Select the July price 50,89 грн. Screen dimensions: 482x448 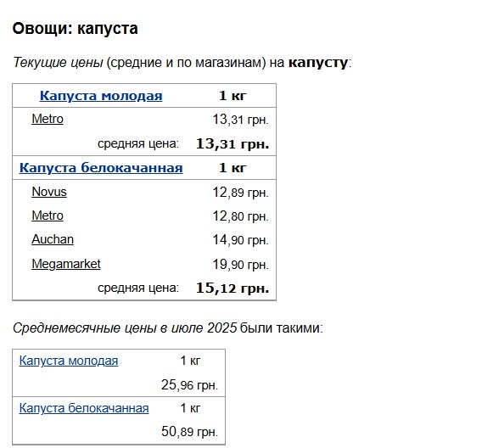coord(190,432)
